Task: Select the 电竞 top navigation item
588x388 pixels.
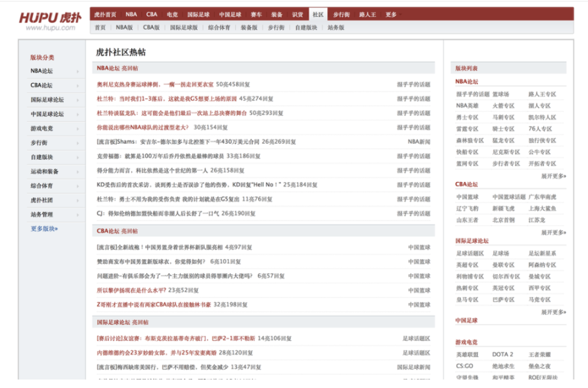Action: coord(172,15)
